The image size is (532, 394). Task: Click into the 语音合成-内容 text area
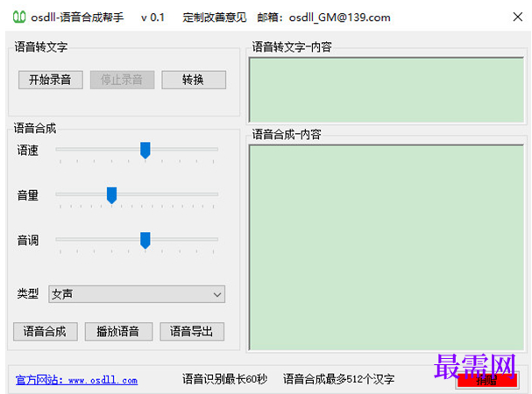(x=387, y=248)
